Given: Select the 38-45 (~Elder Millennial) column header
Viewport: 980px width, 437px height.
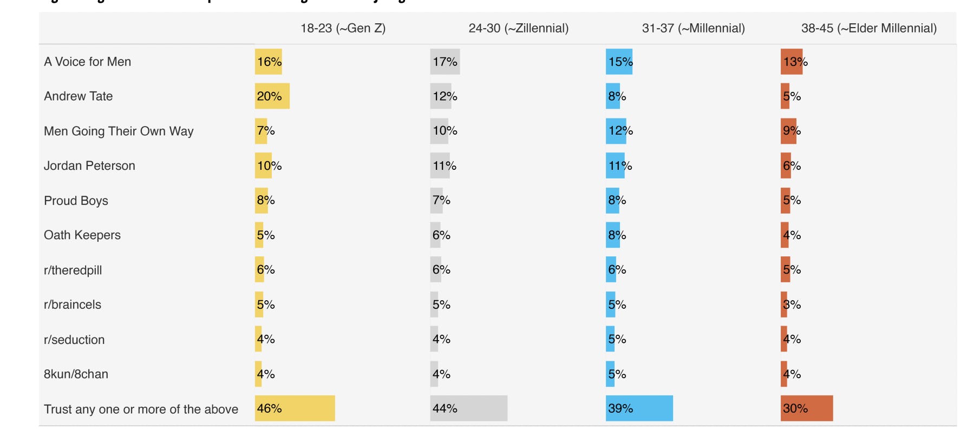Looking at the screenshot, I should click(x=868, y=28).
